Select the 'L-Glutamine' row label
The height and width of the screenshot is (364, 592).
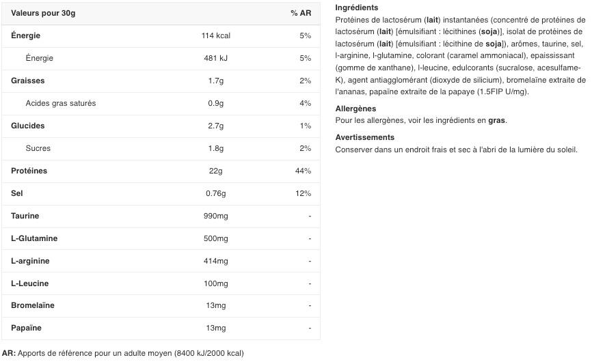[34, 238]
